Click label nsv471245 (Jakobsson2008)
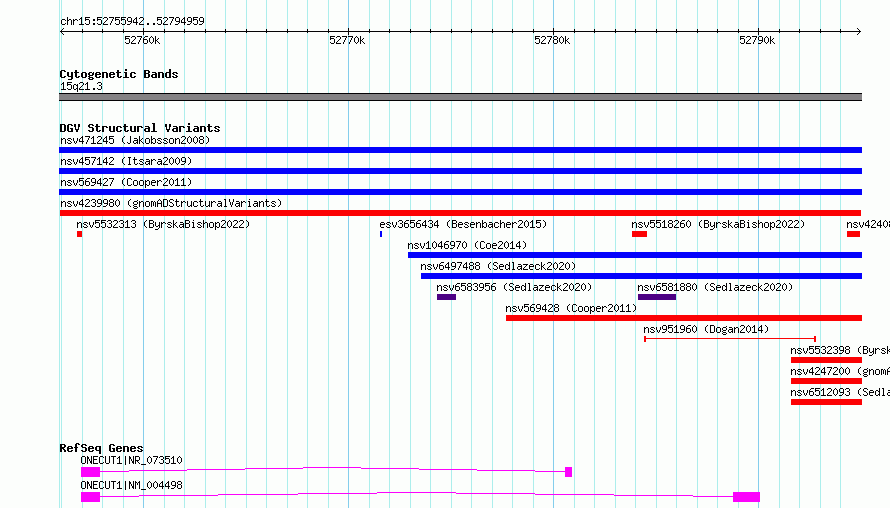 (135, 140)
